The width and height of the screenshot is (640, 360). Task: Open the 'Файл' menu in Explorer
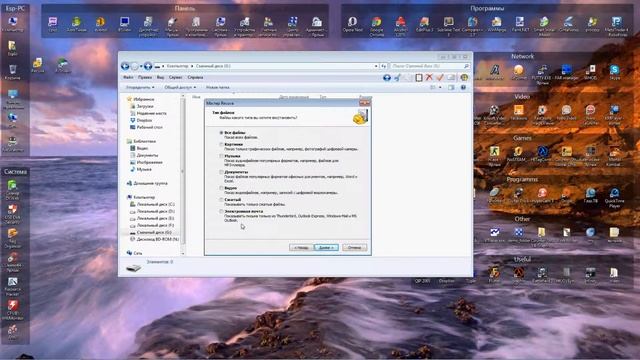pos(128,77)
